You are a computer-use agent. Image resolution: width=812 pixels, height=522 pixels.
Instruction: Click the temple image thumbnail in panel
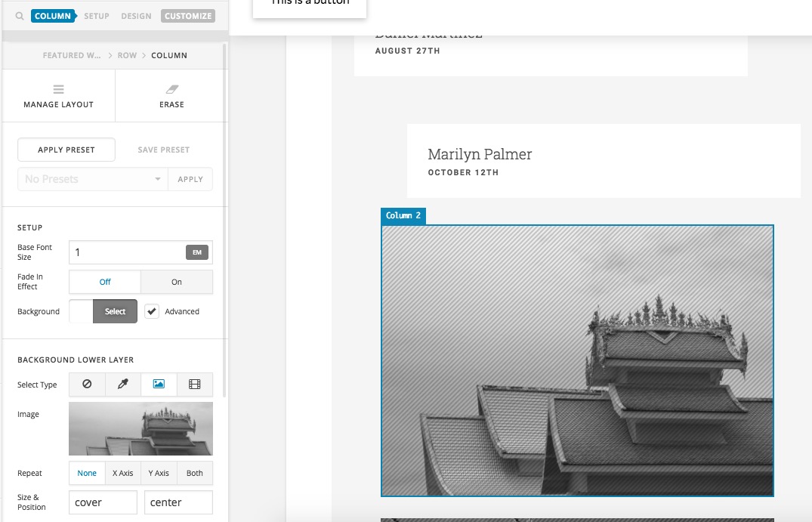click(140, 429)
